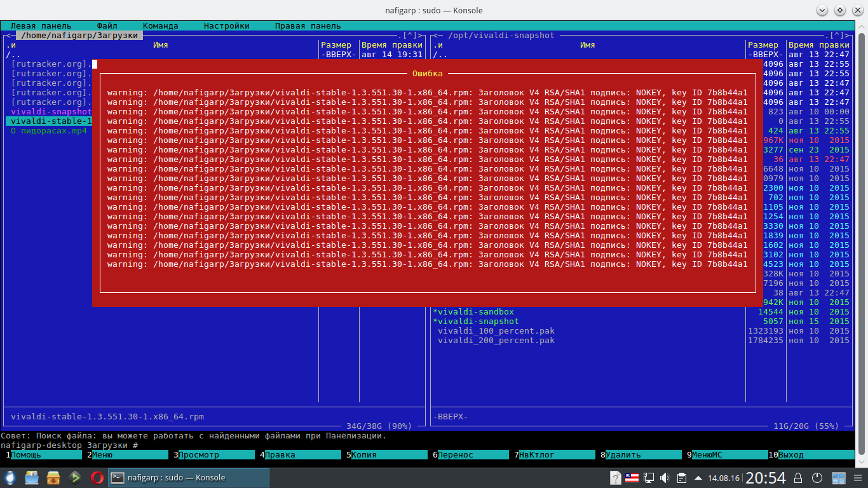Open the clipboard tray icon

point(682,478)
